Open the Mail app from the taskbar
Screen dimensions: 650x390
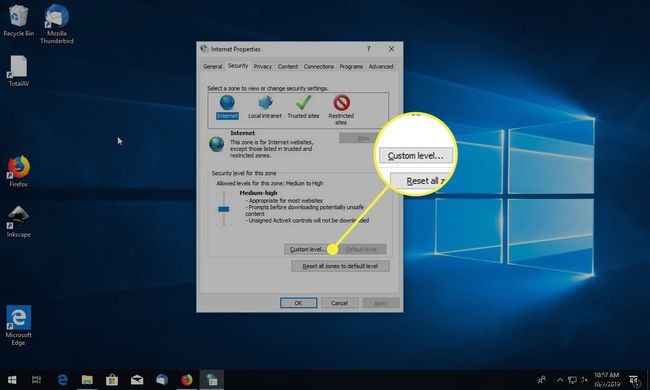coord(137,380)
